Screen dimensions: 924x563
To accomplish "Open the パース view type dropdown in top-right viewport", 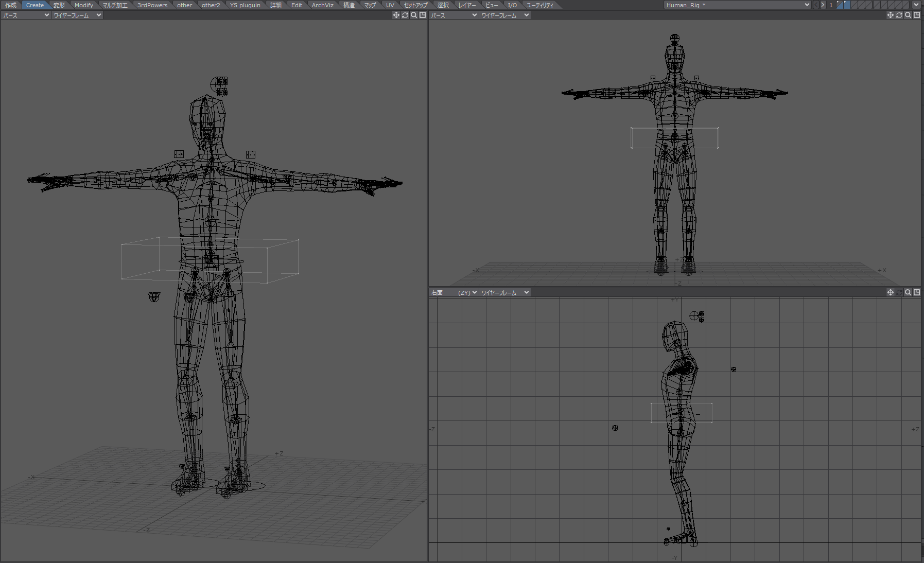I will pos(454,15).
